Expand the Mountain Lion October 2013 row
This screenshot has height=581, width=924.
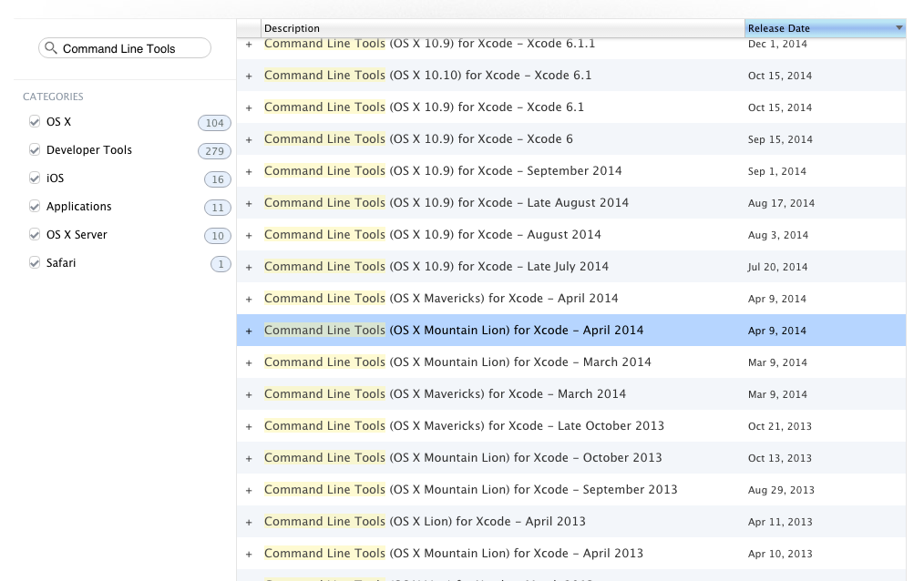249,458
